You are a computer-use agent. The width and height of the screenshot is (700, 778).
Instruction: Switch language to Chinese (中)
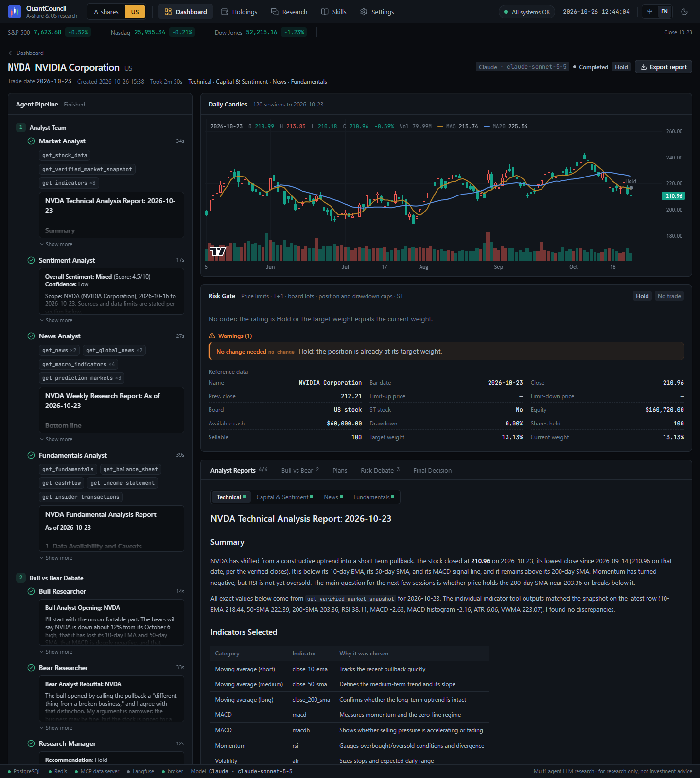(x=650, y=12)
